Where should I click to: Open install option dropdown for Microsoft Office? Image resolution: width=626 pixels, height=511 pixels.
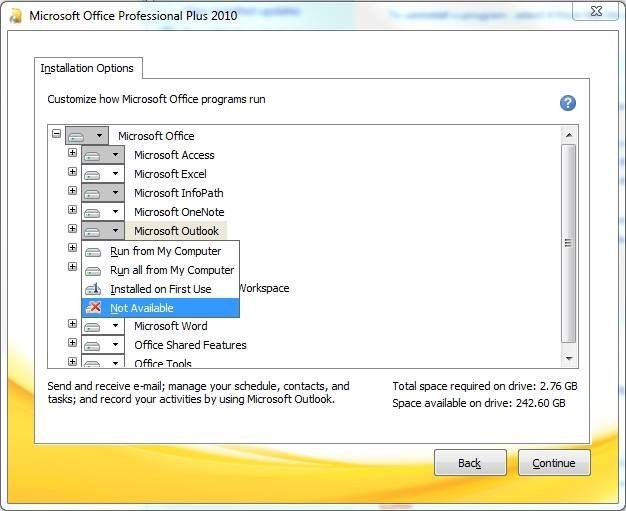tap(87, 136)
